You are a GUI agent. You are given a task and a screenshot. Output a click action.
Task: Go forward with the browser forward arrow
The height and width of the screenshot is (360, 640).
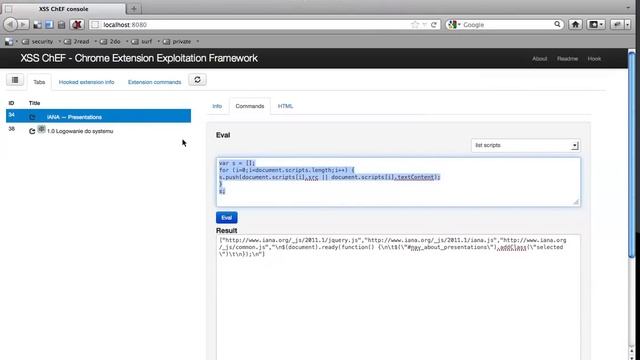pyautogui.click(x=23, y=25)
